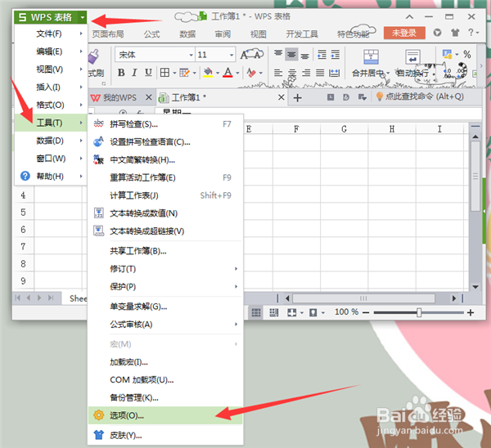Select 备份管理(K)... menu item

[x=165, y=397]
